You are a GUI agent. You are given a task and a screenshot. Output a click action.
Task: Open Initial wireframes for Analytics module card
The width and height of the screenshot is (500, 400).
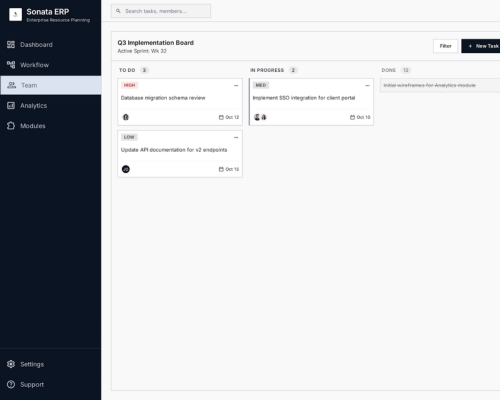click(440, 85)
